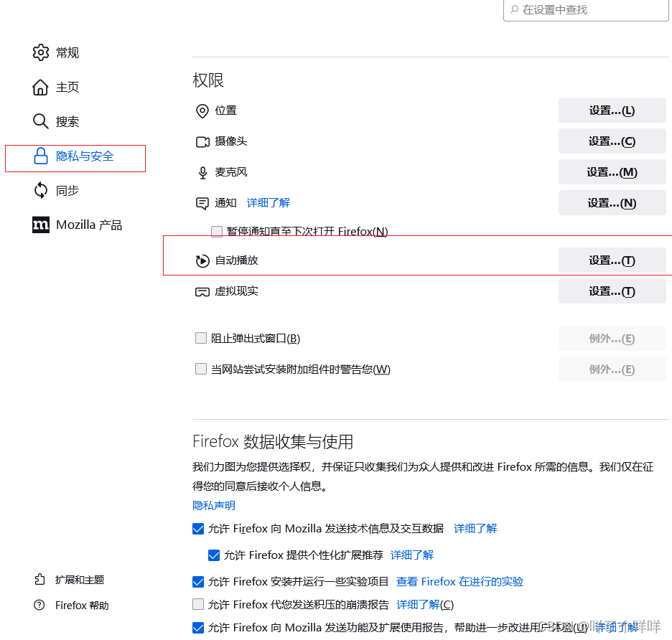Open autoplay 设置 button
The image size is (672, 640).
coord(612,260)
